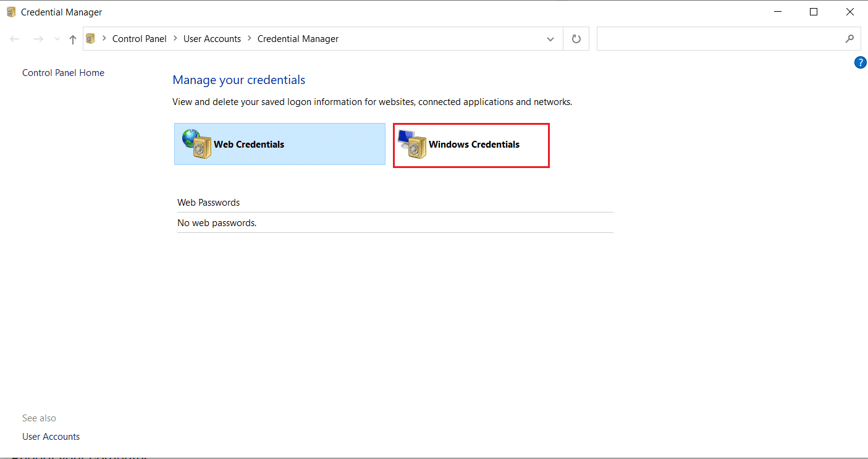868x459 pixels.
Task: Open Control Panel Home
Action: 63,72
